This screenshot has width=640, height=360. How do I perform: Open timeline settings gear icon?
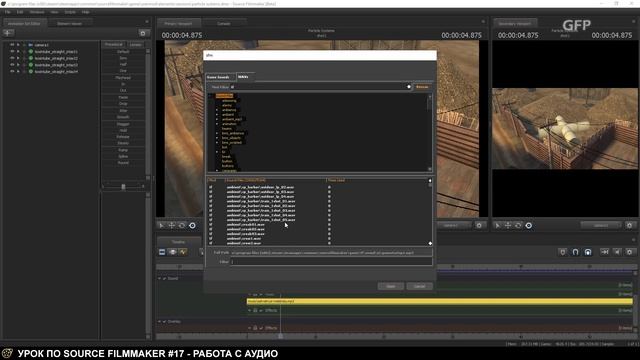pos(629,252)
